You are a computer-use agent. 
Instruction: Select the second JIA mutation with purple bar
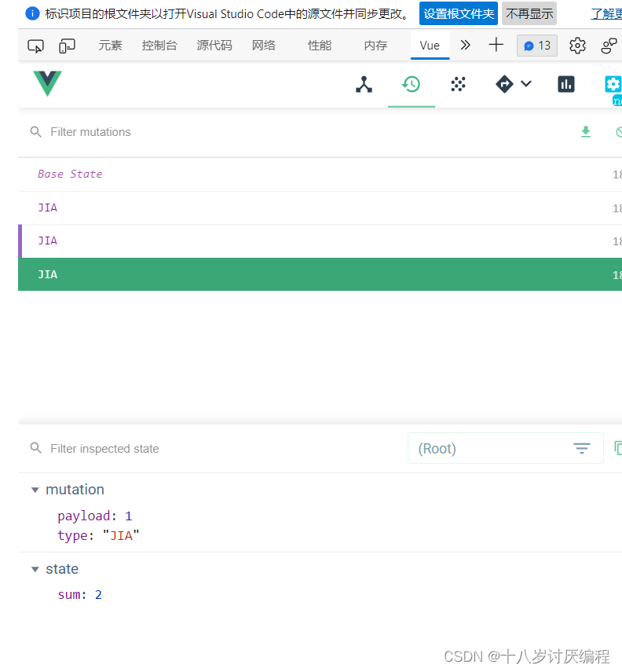point(320,241)
